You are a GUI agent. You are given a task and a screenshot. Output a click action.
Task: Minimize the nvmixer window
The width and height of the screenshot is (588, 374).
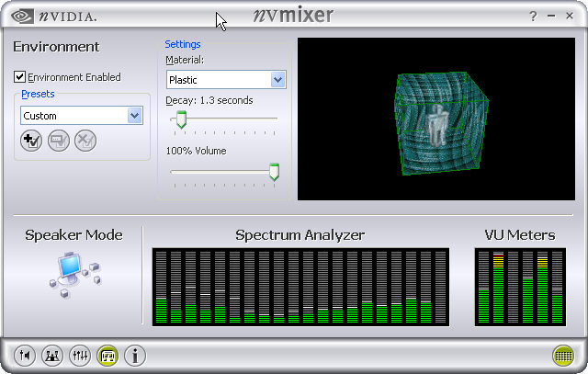pos(551,16)
